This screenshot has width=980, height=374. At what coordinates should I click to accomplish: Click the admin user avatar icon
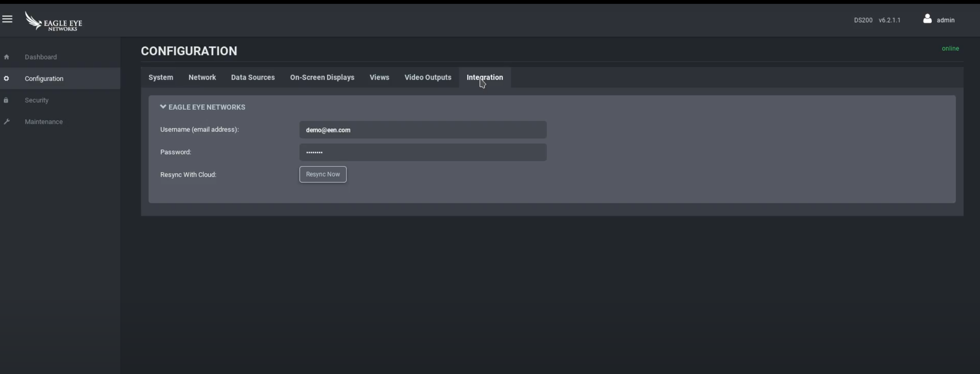[927, 19]
